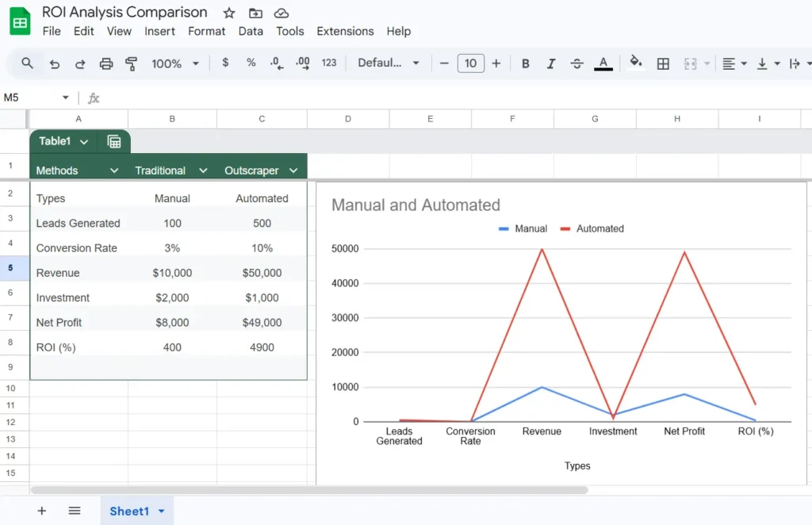Screen dimensions: 812x525
Task: Move document to folder icon
Action: [x=255, y=13]
